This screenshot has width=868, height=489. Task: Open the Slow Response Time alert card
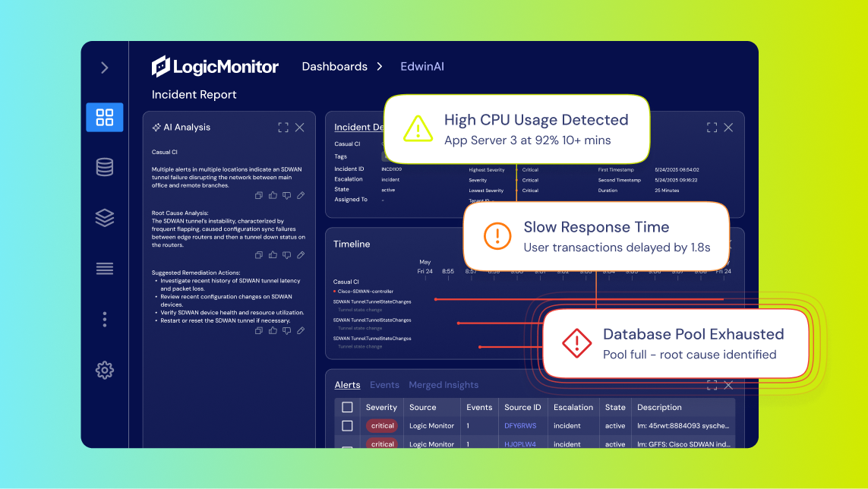click(596, 236)
